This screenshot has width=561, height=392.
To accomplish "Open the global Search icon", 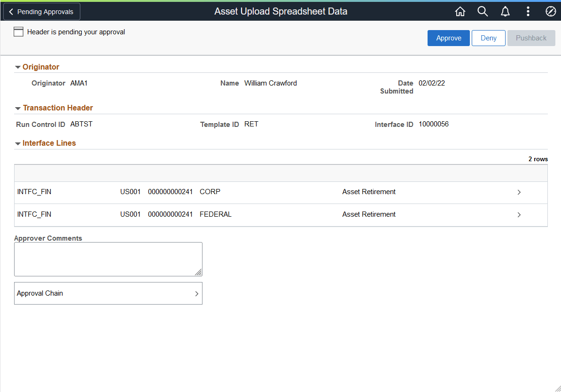I will point(483,11).
